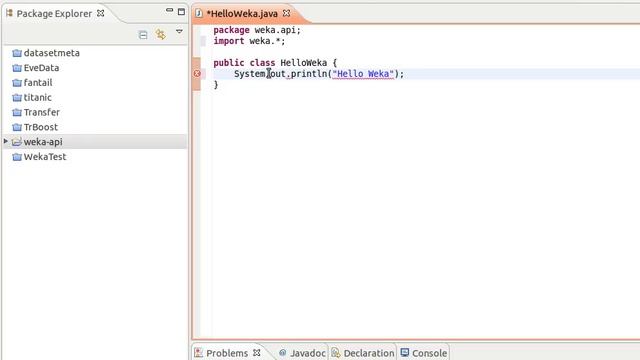The image size is (640, 360).
Task: Select the weka-api project row
Action: pos(95,142)
